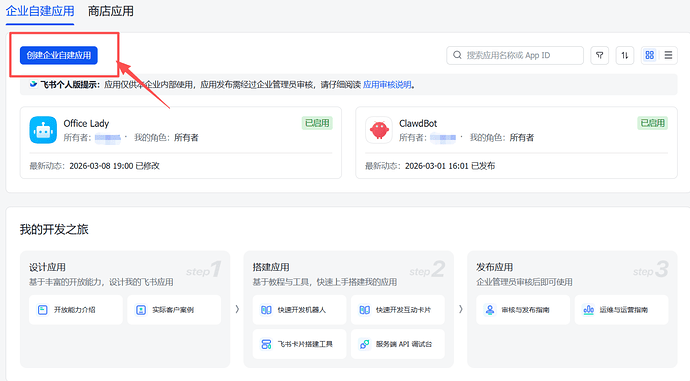The image size is (690, 381).
Task: Open the 服务端 API 调试台
Action: (398, 344)
